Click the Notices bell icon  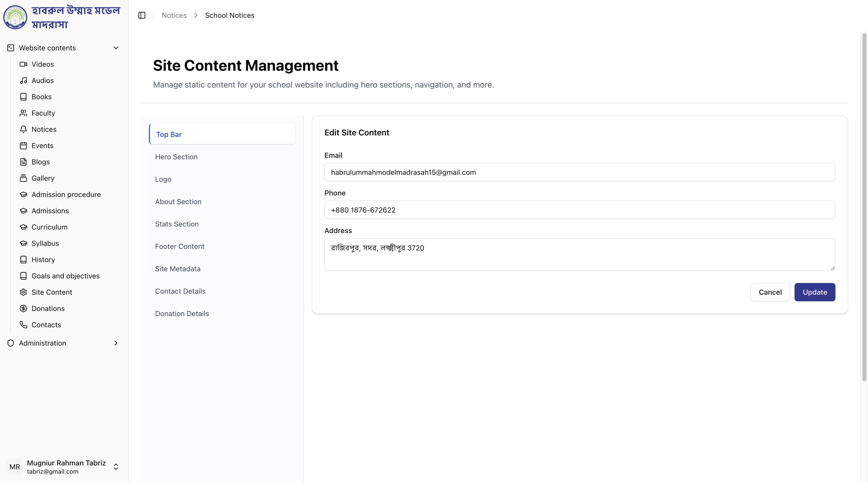point(23,129)
